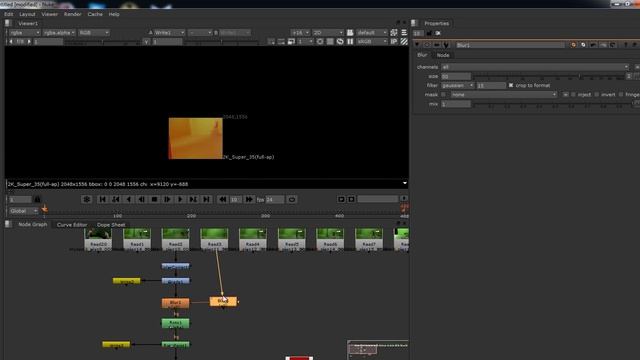Click the viewer settings snowflake icon

tap(87, 199)
